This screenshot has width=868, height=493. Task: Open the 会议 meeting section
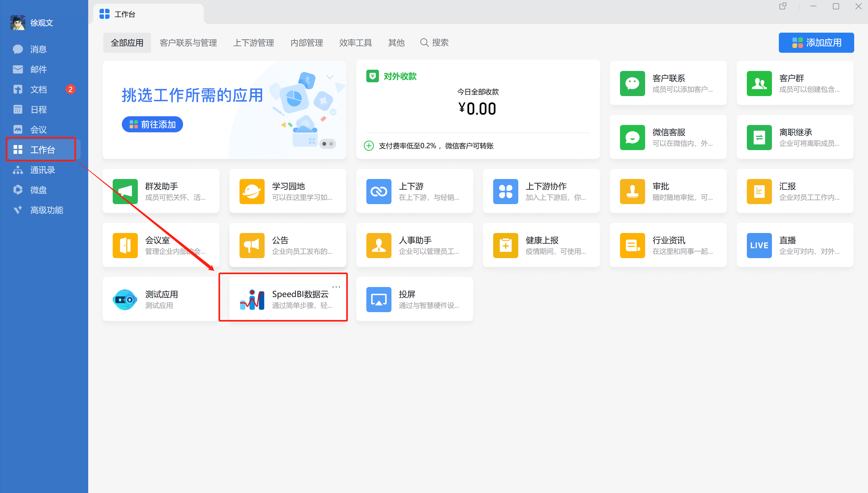click(38, 130)
